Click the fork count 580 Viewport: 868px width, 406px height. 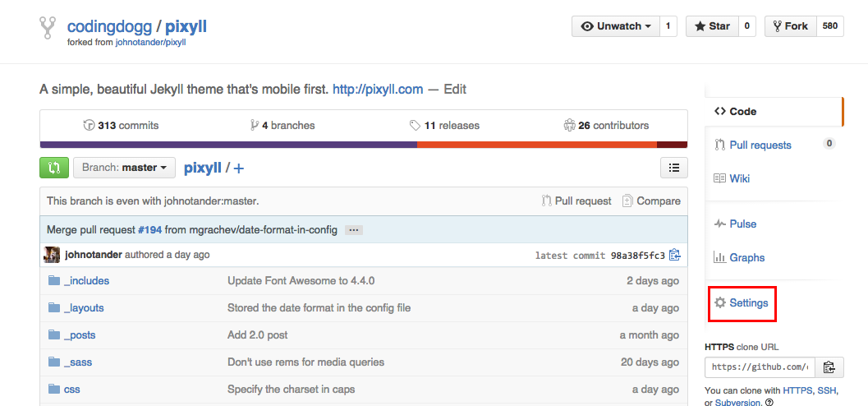829,26
